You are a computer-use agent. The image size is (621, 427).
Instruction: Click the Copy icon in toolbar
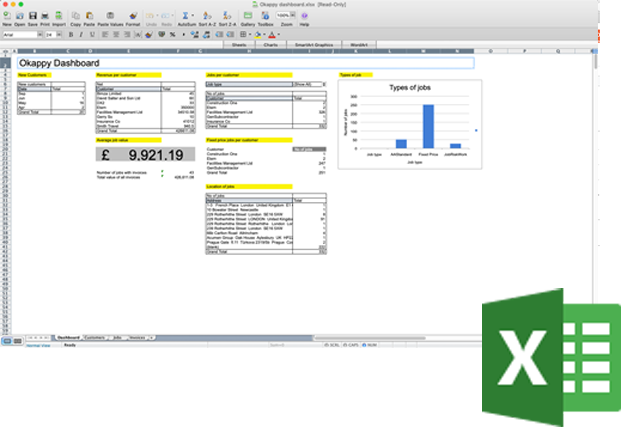coord(76,16)
